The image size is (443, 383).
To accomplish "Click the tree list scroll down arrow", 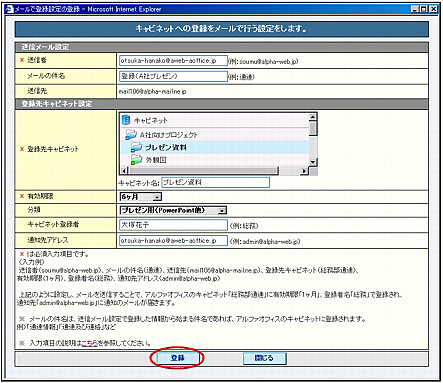I will [313, 162].
